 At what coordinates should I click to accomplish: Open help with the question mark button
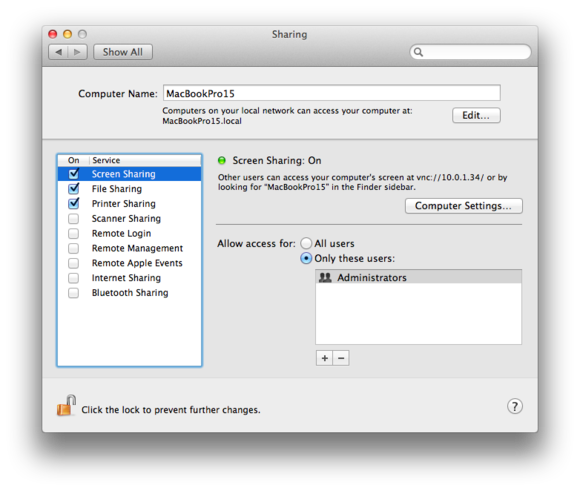(x=515, y=406)
